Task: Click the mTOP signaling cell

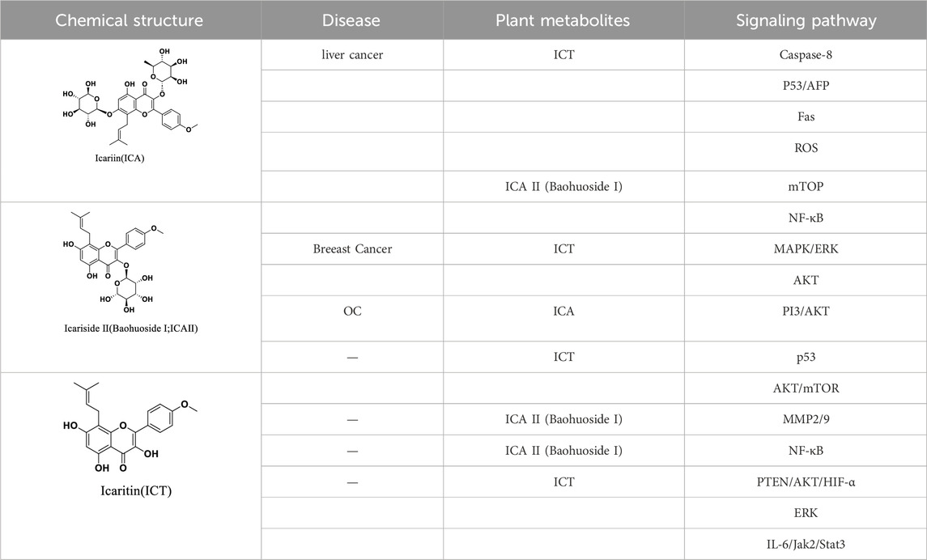Action: [x=806, y=187]
